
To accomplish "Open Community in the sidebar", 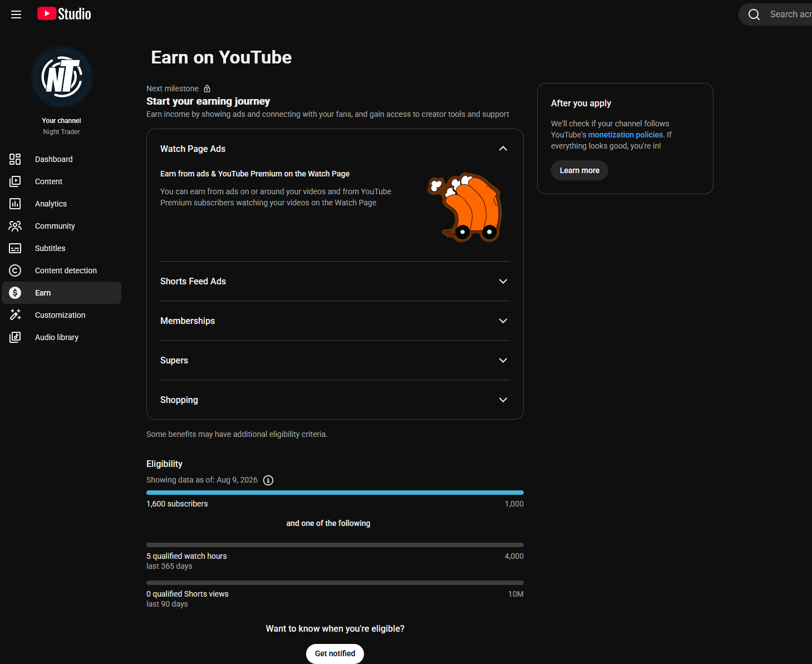I will click(62, 226).
